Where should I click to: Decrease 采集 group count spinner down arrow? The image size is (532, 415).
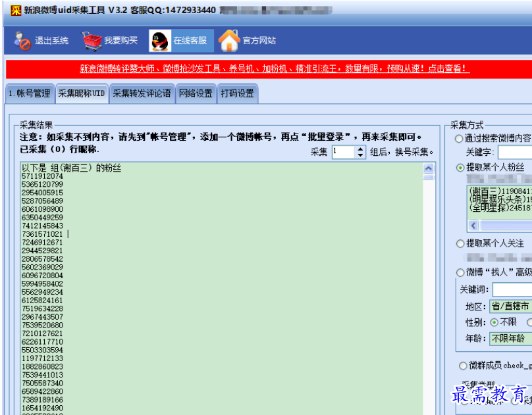(360, 155)
